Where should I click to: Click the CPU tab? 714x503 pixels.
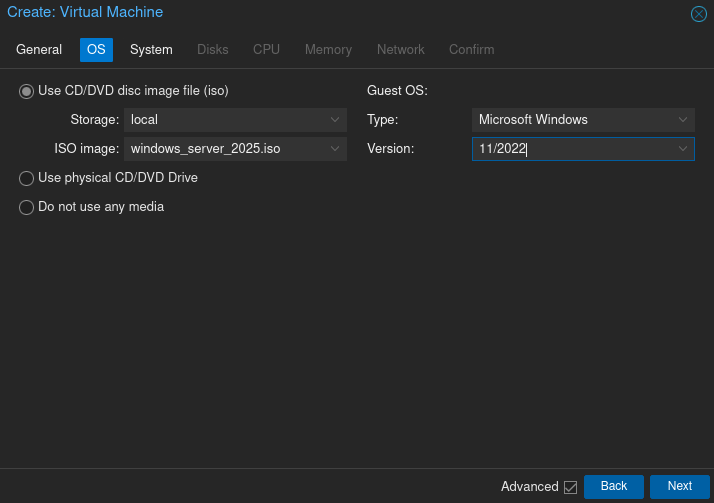pyautogui.click(x=266, y=50)
